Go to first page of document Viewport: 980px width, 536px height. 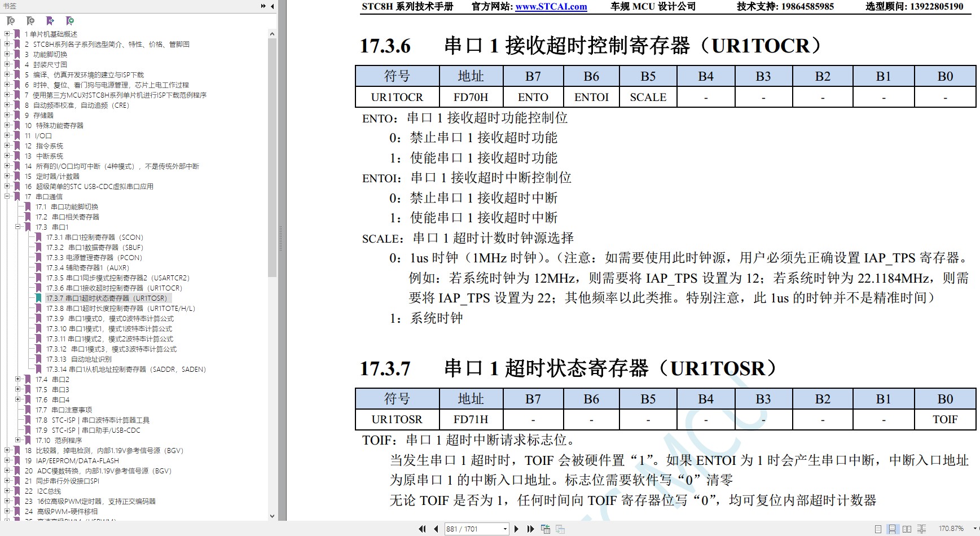[x=422, y=529]
